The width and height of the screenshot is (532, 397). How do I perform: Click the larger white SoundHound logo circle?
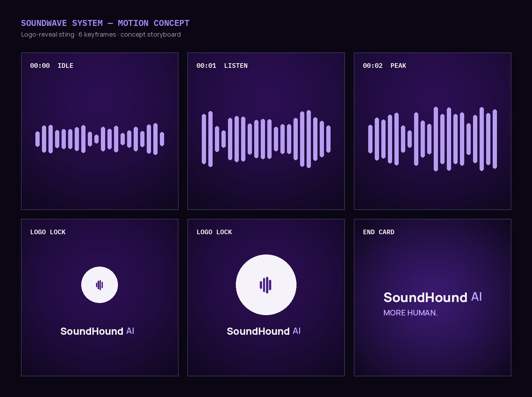click(266, 285)
